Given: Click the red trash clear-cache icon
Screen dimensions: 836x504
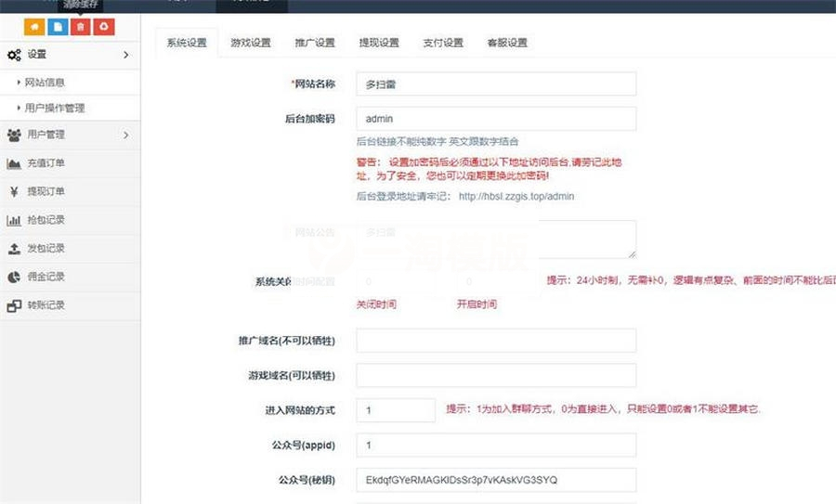Looking at the screenshot, I should (81, 27).
